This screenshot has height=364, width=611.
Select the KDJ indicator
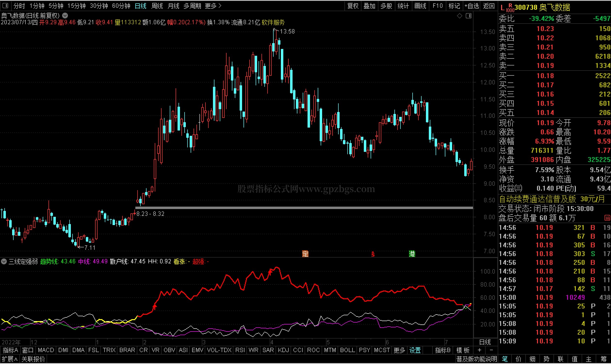point(283,350)
